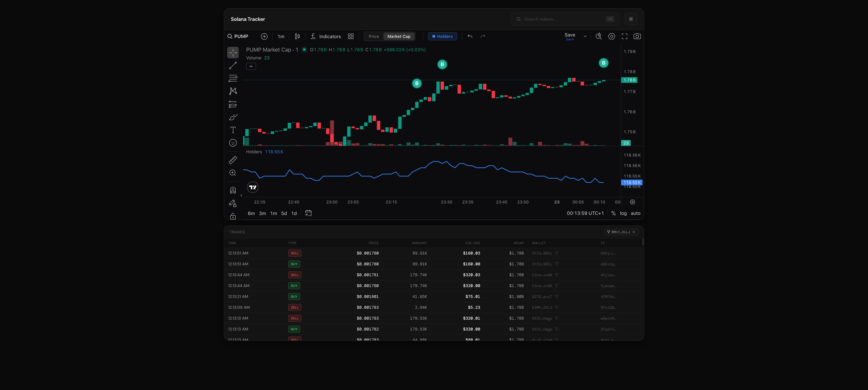Select the trend line drawing tool

233,65
